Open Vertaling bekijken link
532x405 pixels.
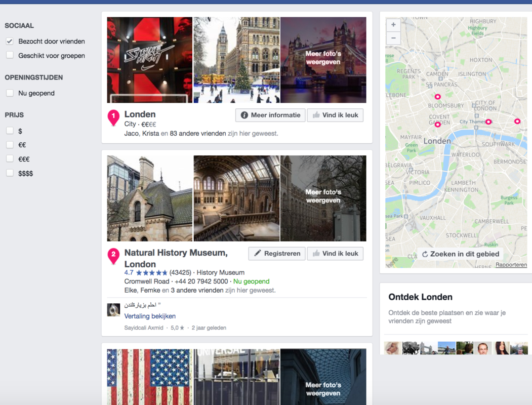[150, 316]
